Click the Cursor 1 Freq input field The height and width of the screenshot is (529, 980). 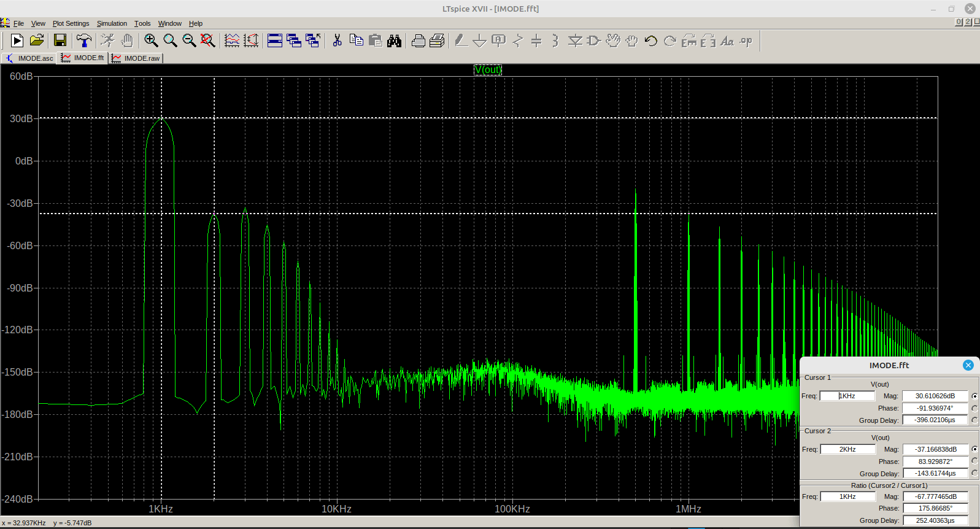(x=847, y=396)
